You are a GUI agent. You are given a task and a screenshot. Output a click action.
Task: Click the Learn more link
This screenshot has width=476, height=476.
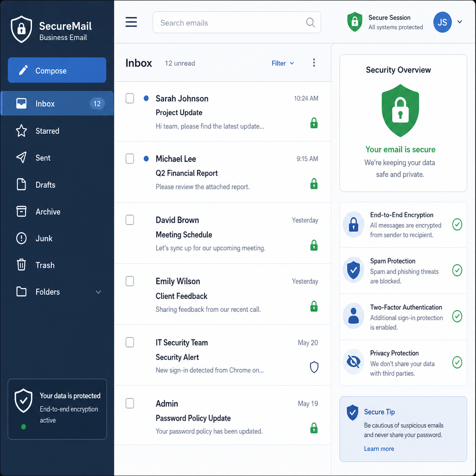pyautogui.click(x=379, y=449)
